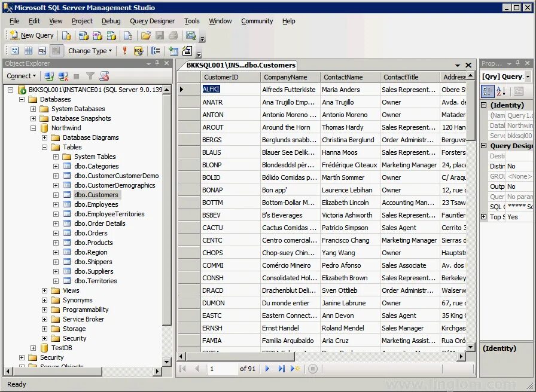Move to the last record
The width and height of the screenshot is (536, 392).
[x=281, y=369]
